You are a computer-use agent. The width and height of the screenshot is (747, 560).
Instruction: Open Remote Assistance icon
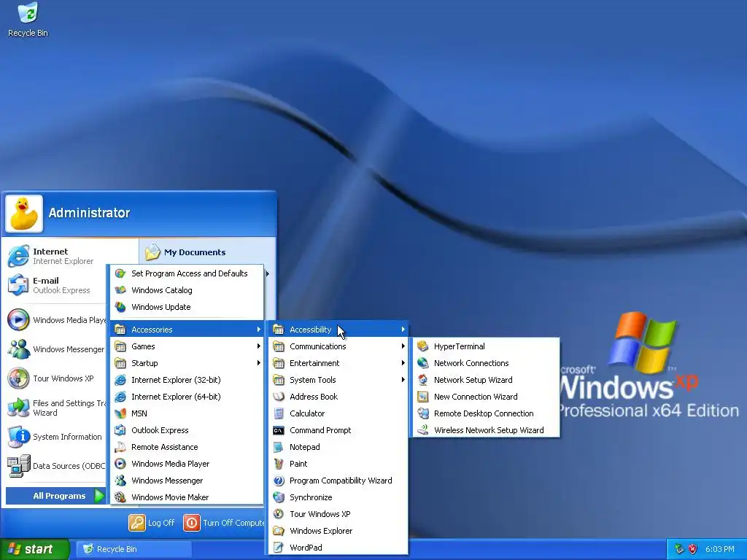pos(120,447)
